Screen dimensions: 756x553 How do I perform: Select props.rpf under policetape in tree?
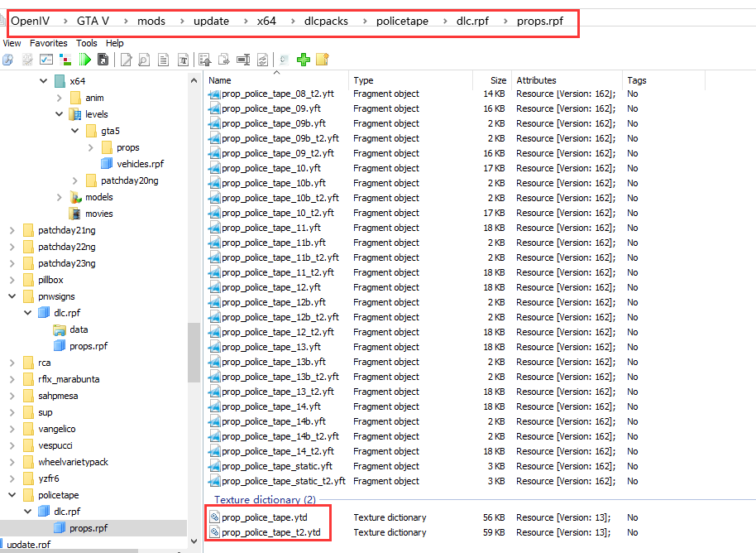click(x=89, y=528)
